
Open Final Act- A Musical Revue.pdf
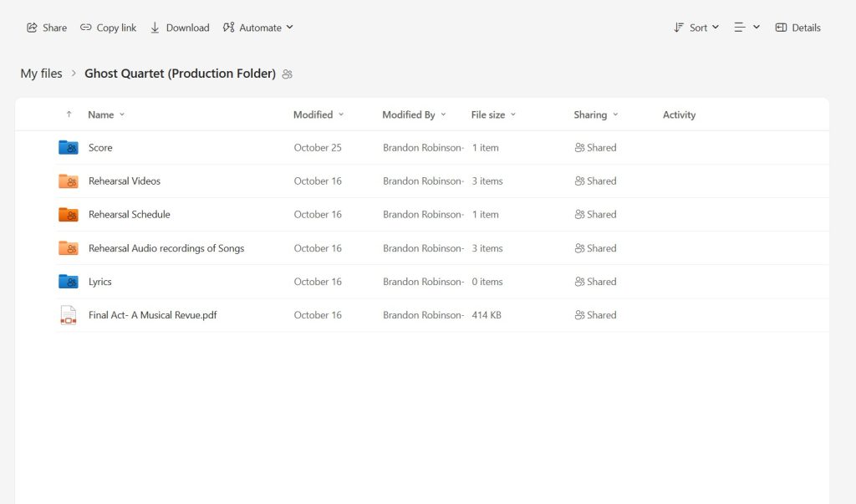[153, 315]
